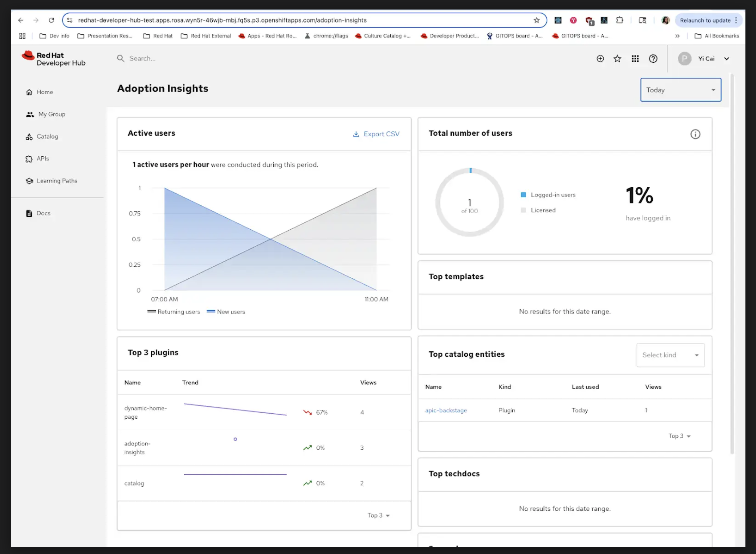Open the application launcher grid icon
756x554 pixels.
tap(635, 59)
